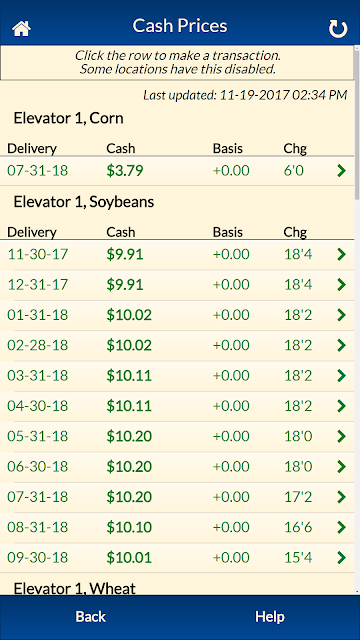The image size is (360, 640).
Task: Select chevron for 02-28-18 delivery
Action: tap(342, 345)
